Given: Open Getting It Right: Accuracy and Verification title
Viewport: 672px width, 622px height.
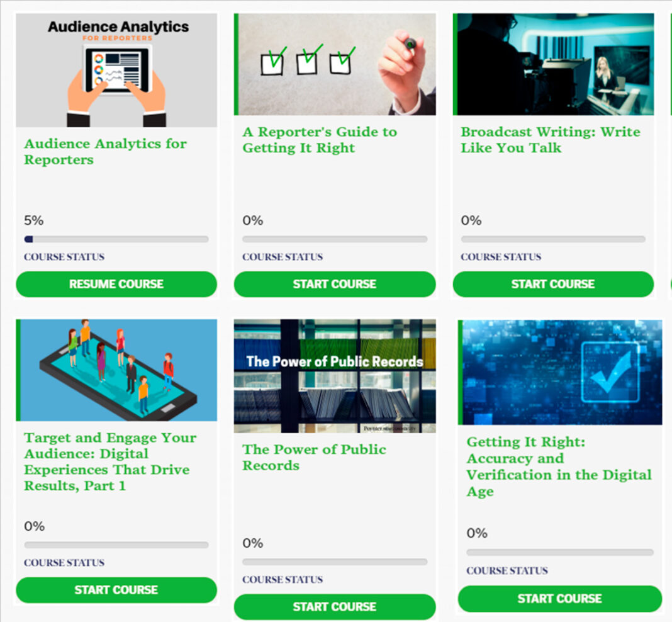Looking at the screenshot, I should (x=559, y=467).
